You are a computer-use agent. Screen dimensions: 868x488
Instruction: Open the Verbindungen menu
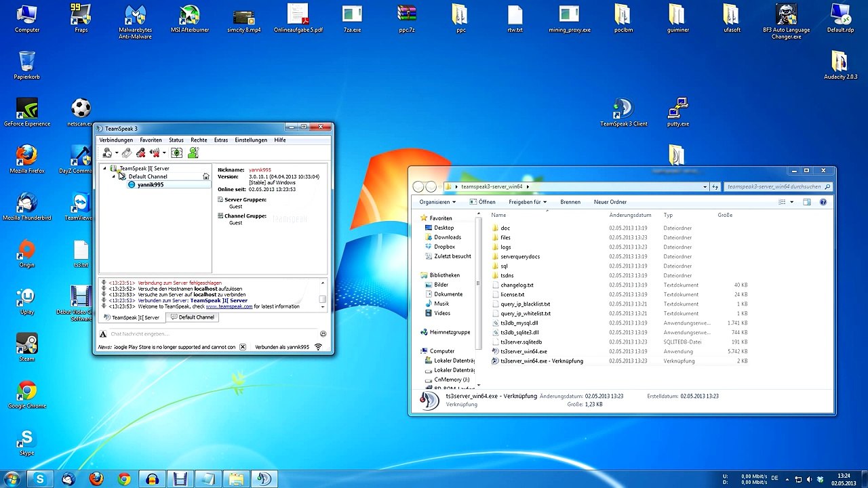[x=116, y=140]
